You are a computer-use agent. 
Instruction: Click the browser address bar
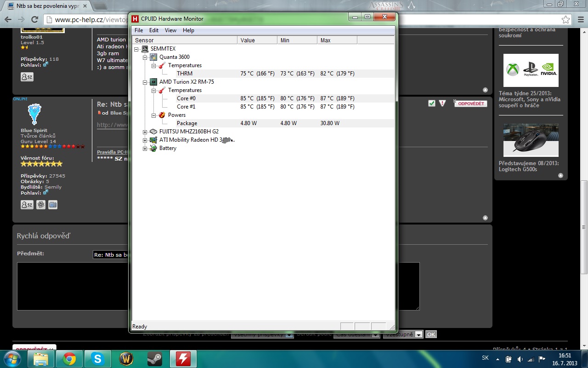click(x=308, y=20)
